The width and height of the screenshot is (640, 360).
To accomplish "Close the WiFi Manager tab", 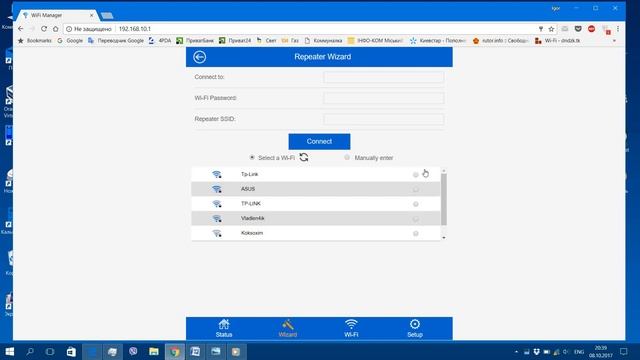I will pyautogui.click(x=91, y=15).
